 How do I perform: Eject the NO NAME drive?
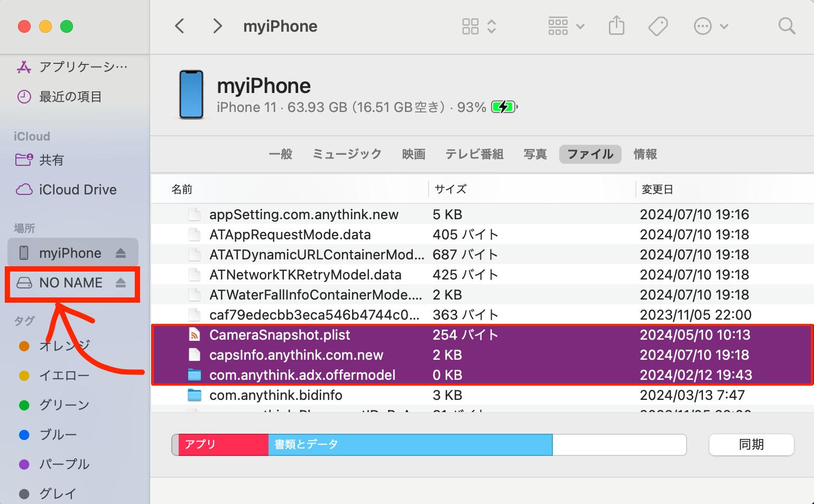120,283
